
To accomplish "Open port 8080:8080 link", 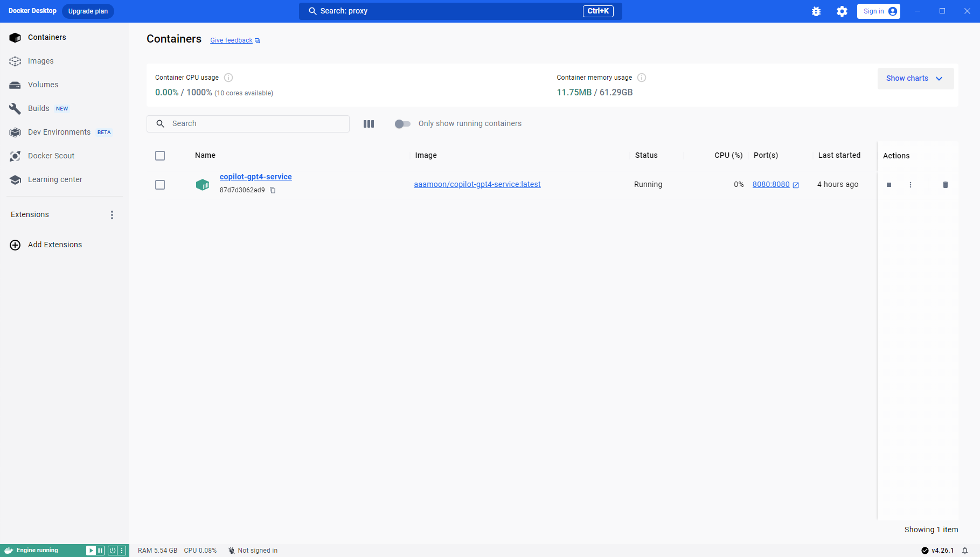I will click(771, 184).
